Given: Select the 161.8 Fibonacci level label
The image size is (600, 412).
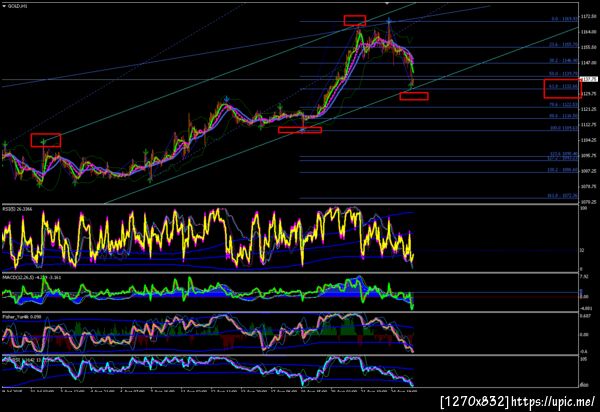Looking at the screenshot, I should click(563, 196).
